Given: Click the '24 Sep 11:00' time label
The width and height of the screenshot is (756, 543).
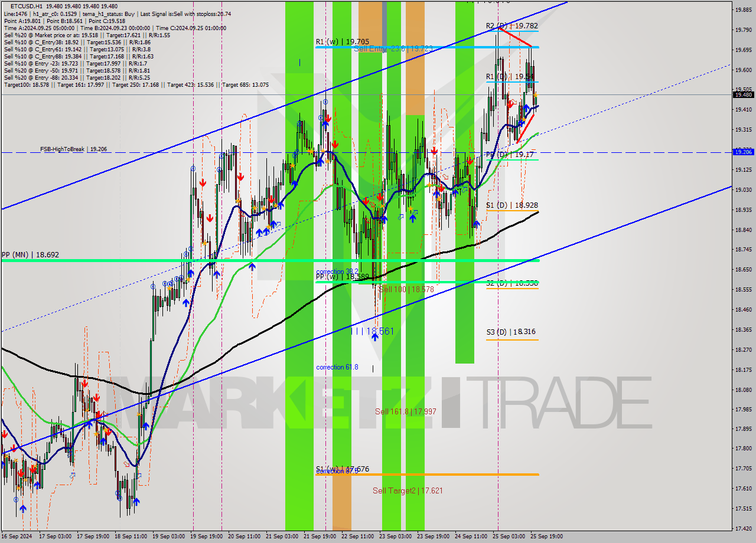Looking at the screenshot, I should pyautogui.click(x=471, y=537).
